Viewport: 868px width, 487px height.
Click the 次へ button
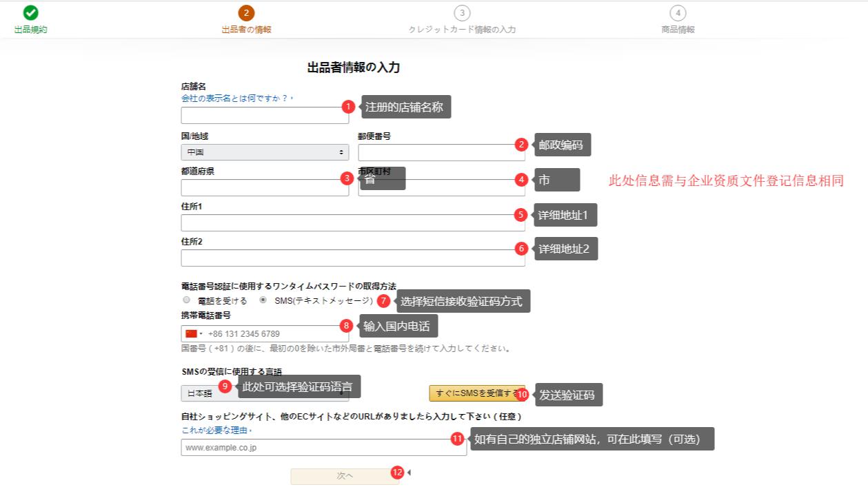345,476
